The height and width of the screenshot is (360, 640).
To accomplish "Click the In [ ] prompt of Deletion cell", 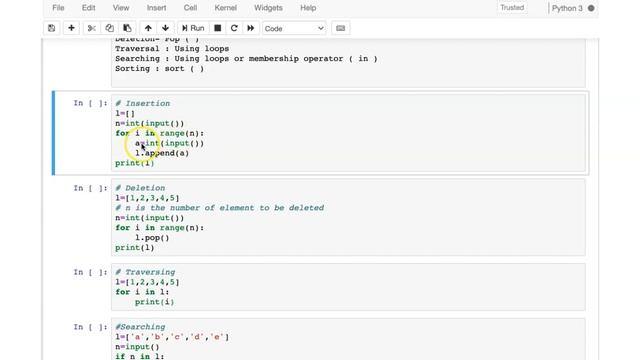I will coord(90,188).
